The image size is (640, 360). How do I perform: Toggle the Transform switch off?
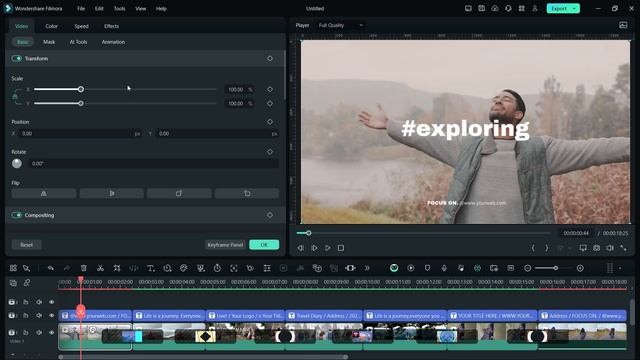[17, 58]
